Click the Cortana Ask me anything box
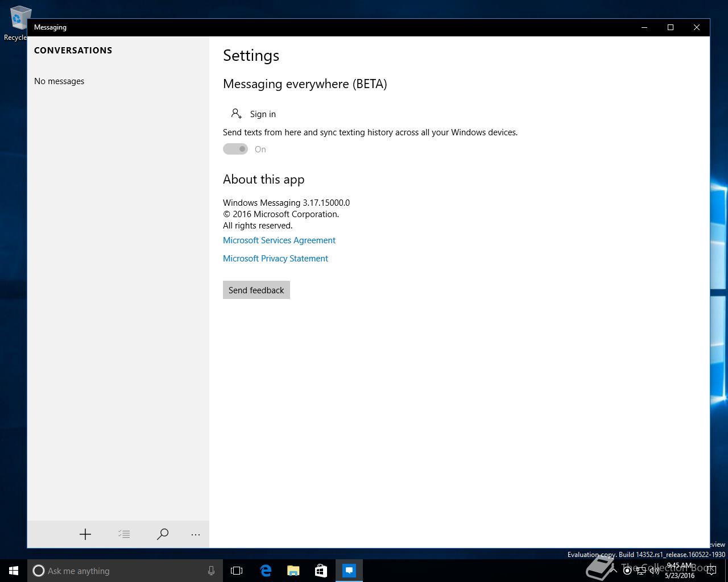728x582 pixels. point(124,571)
